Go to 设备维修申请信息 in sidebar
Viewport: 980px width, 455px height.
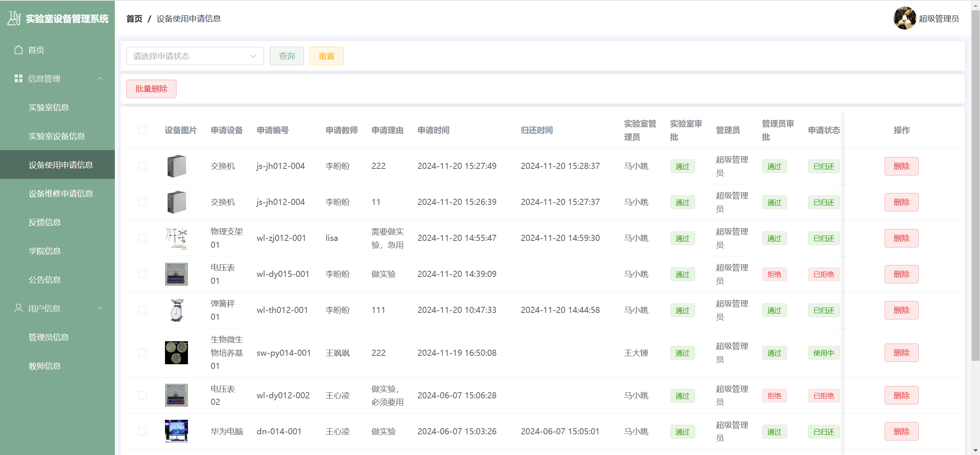[61, 193]
